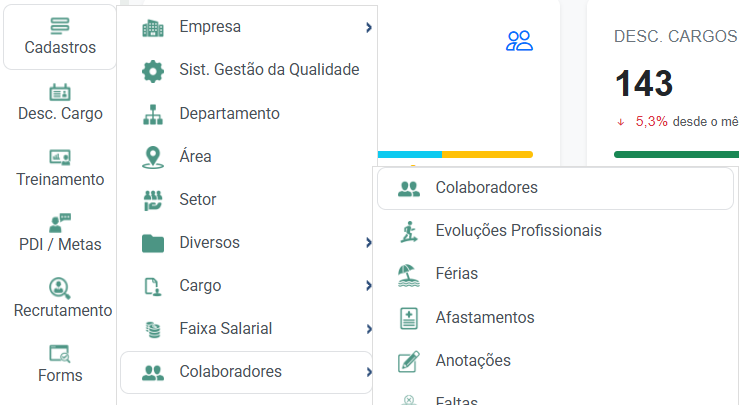The height and width of the screenshot is (405, 739).
Task: Choose Evoluções Profissionais submenu entry
Action: (518, 231)
